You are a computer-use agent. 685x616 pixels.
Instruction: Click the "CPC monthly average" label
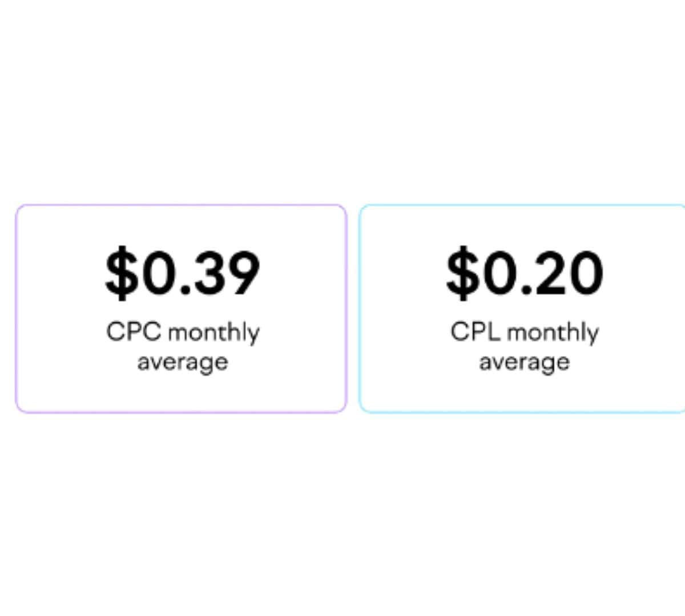tap(183, 346)
